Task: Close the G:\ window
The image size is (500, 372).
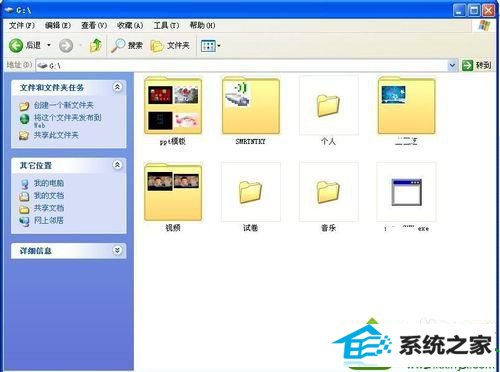Action: (489, 10)
